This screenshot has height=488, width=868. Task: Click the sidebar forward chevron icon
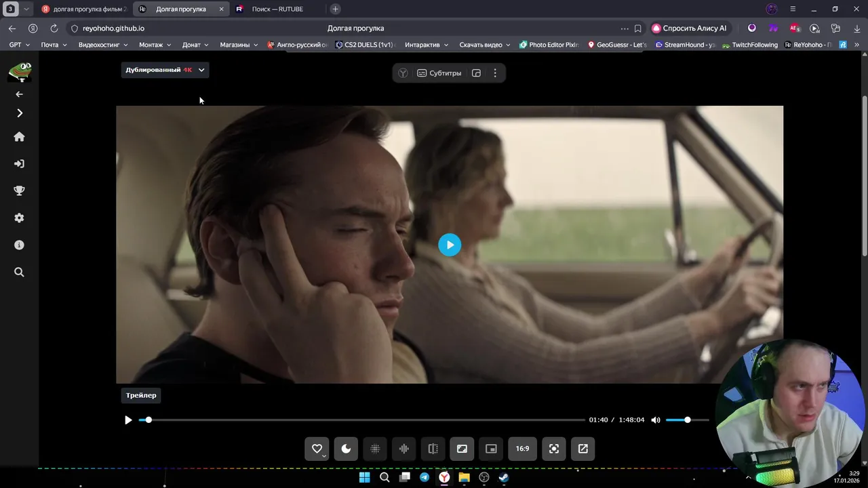(x=19, y=113)
